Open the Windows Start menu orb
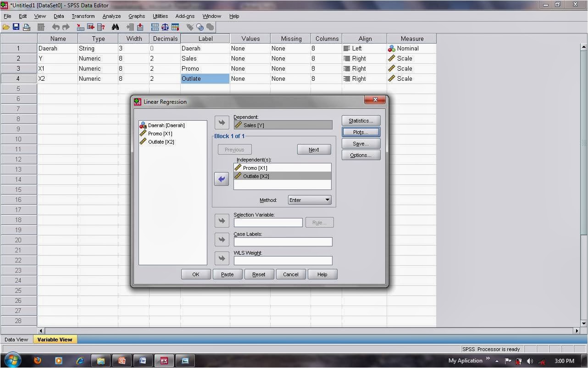Screen dimensions: 588x368 (x=12, y=360)
